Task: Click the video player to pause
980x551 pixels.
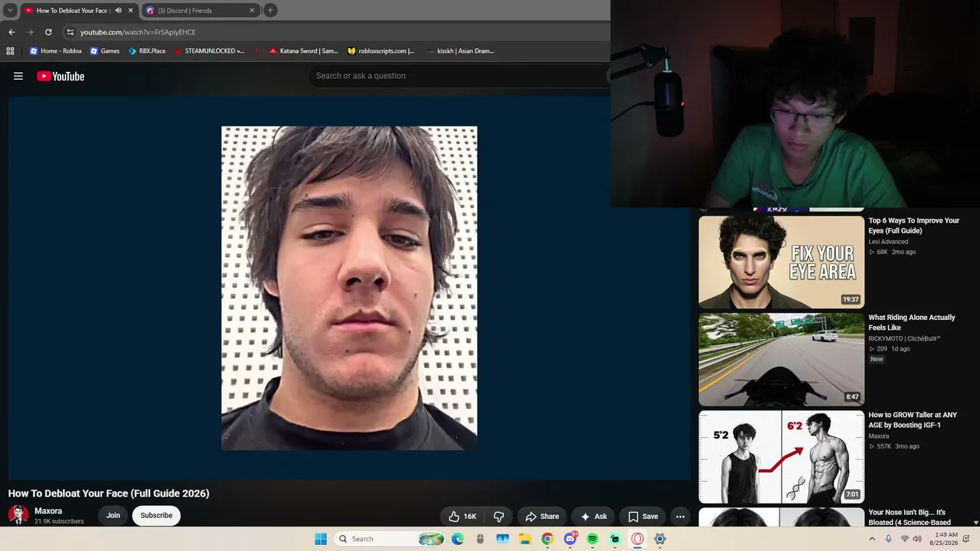Action: (349, 288)
